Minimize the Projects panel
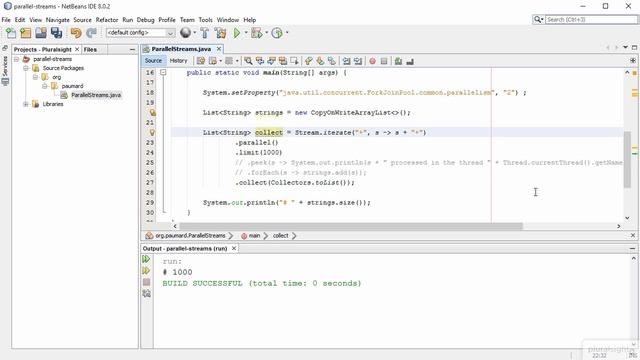The image size is (640, 360). pos(132,49)
